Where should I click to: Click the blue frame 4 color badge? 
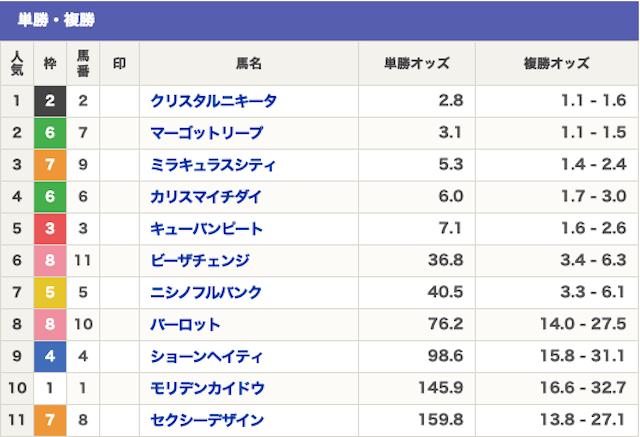pos(50,356)
